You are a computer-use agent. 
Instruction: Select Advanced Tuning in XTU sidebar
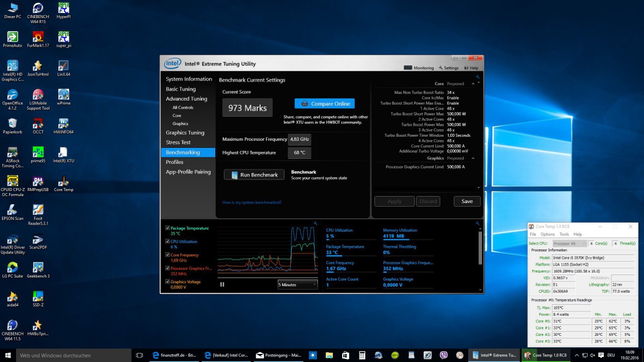(x=186, y=99)
